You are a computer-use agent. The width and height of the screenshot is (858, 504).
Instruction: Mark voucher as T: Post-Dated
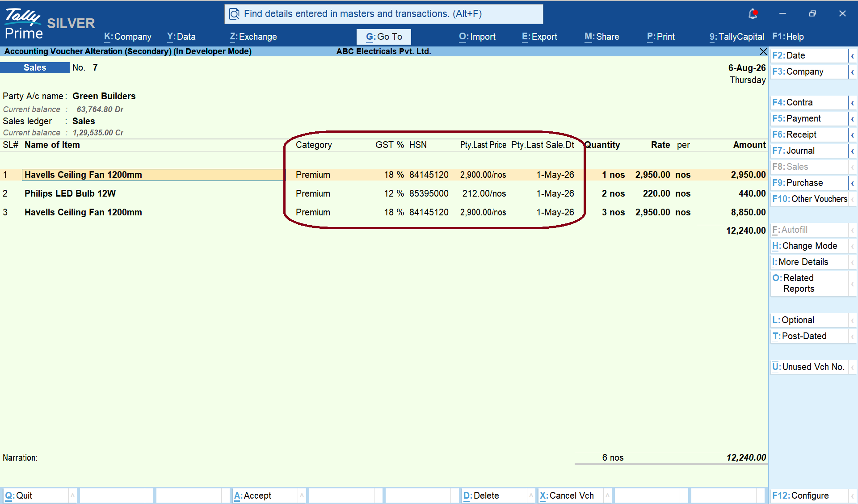pos(809,336)
